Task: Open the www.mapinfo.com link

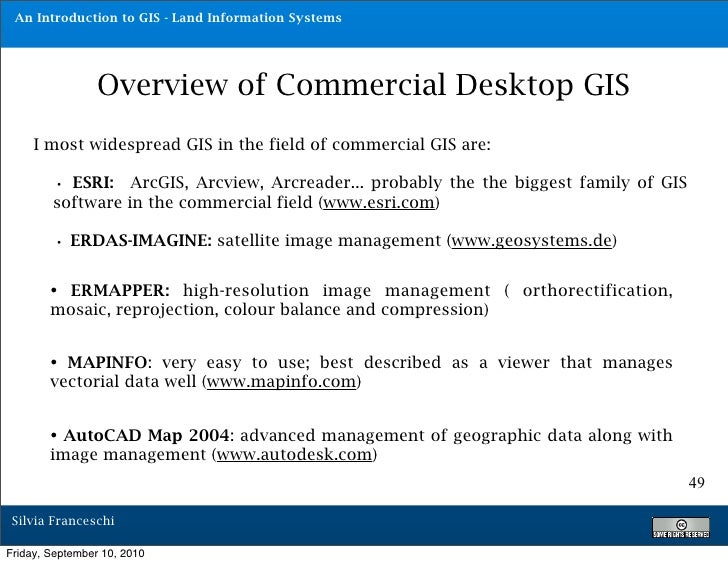Action: (x=281, y=382)
